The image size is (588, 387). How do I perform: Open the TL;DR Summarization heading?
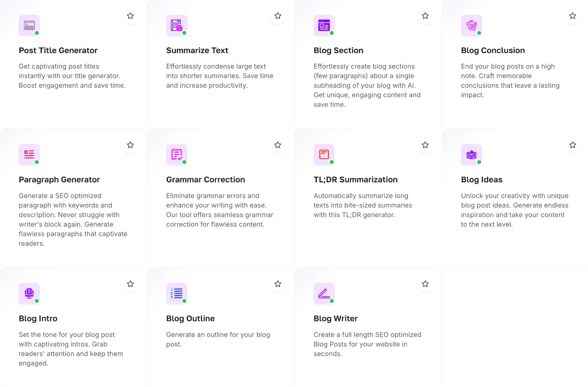pyautogui.click(x=356, y=180)
